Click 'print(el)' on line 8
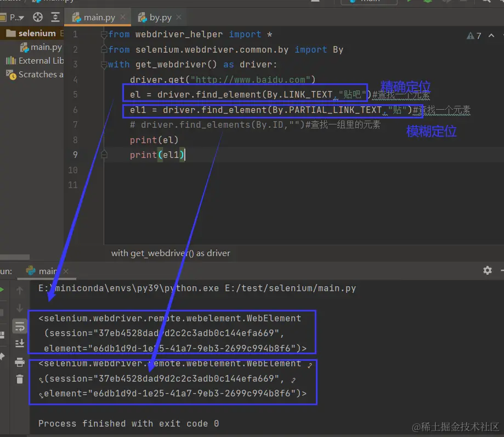Screen dimensions: 504x437 pos(154,140)
